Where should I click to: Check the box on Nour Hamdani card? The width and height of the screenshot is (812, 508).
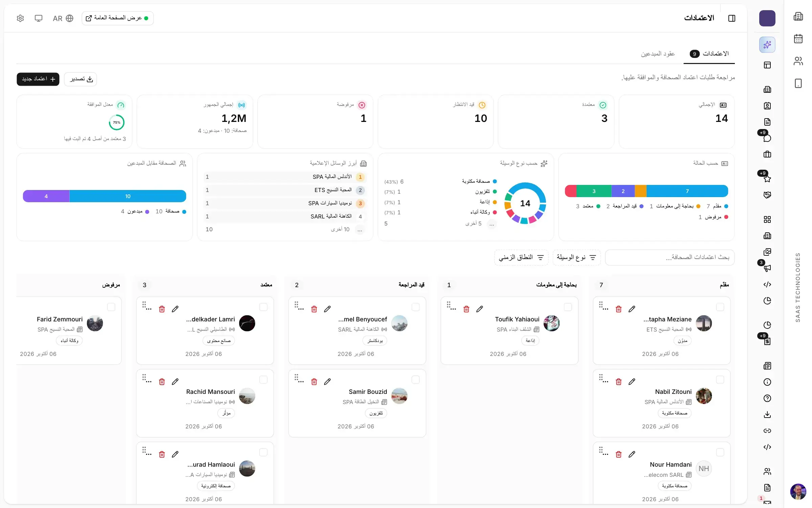(x=720, y=452)
